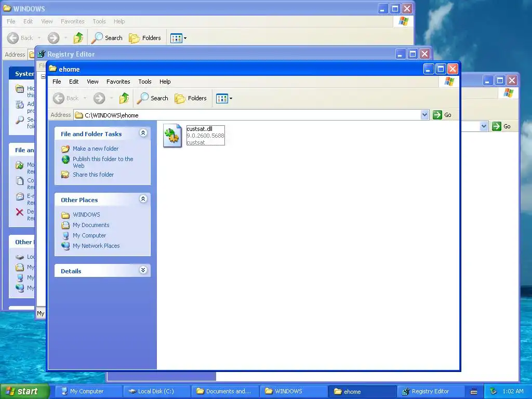Open the Favorites menu in ehome
532x399 pixels.
coord(118,82)
